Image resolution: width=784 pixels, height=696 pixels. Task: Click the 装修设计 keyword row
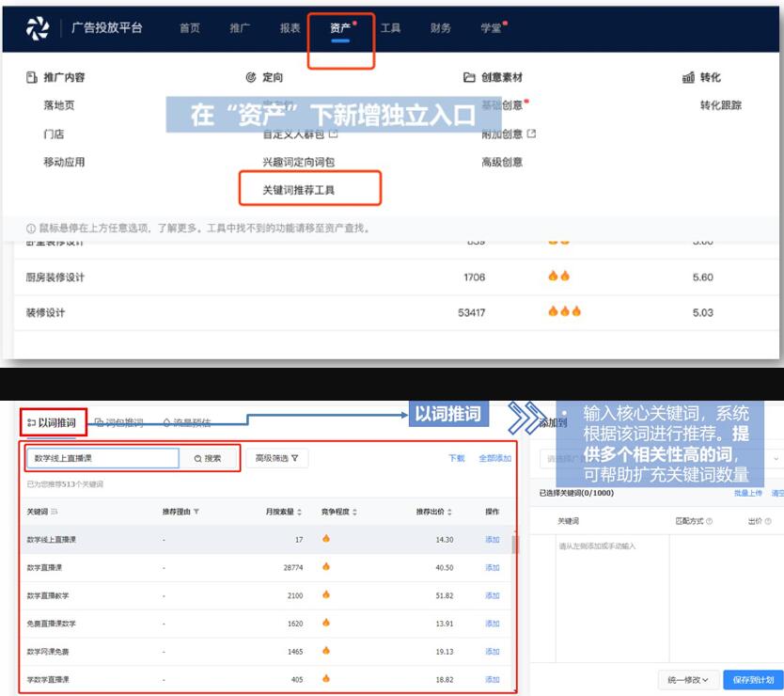coord(396,312)
